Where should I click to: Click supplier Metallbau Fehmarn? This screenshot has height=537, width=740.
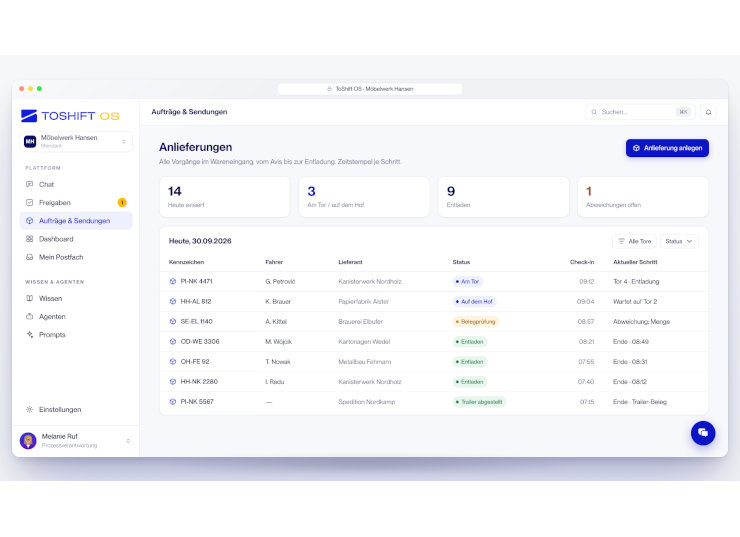(x=364, y=361)
